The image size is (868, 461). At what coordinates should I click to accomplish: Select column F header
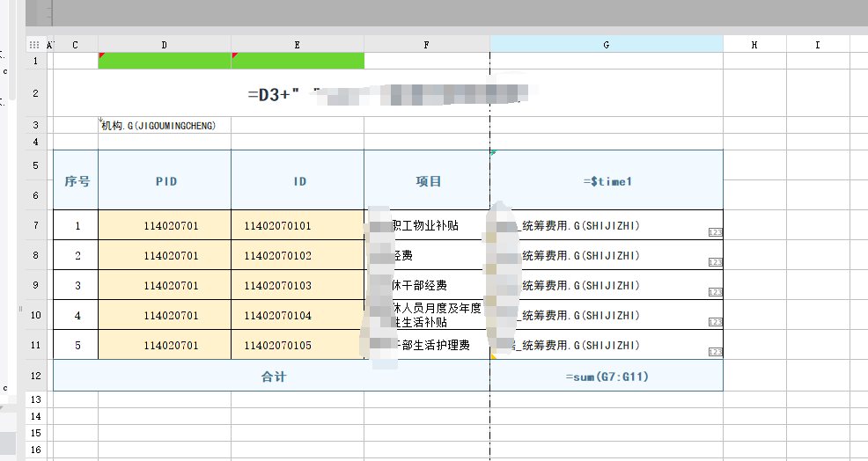(427, 45)
